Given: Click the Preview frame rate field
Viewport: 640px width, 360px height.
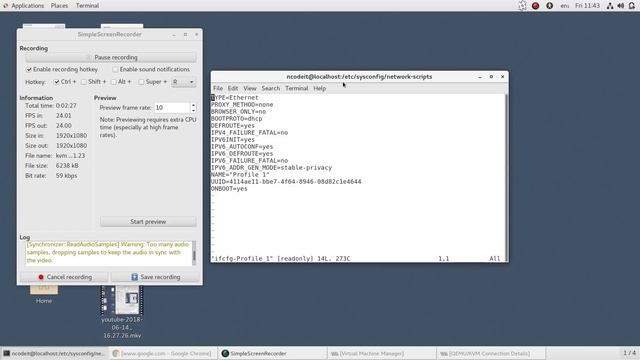Looking at the screenshot, I should 172,108.
